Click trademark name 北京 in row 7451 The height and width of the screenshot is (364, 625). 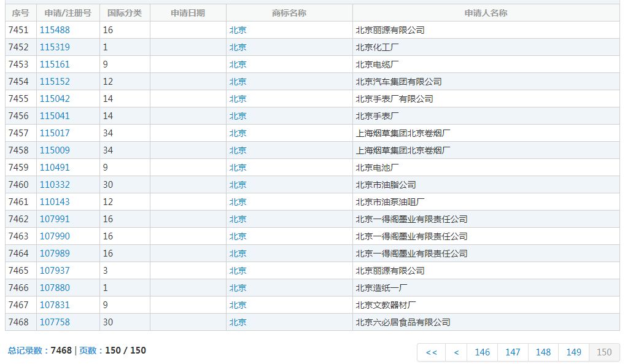(x=238, y=30)
